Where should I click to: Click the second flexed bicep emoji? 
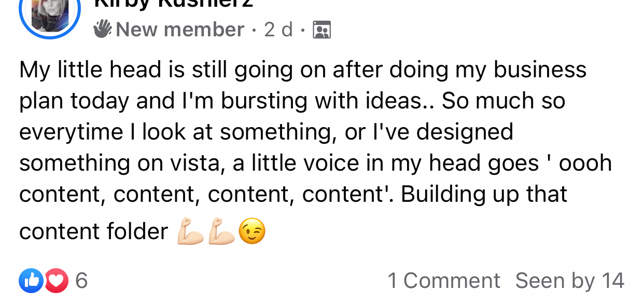pos(221,232)
